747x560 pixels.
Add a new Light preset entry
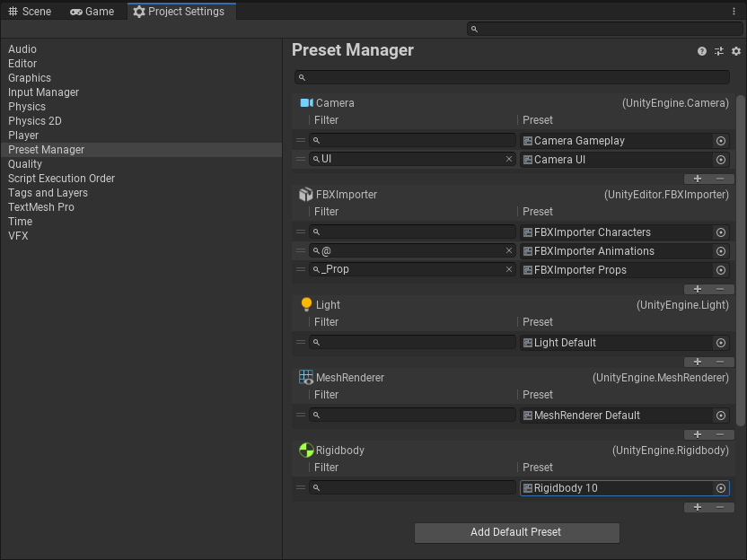tap(698, 362)
